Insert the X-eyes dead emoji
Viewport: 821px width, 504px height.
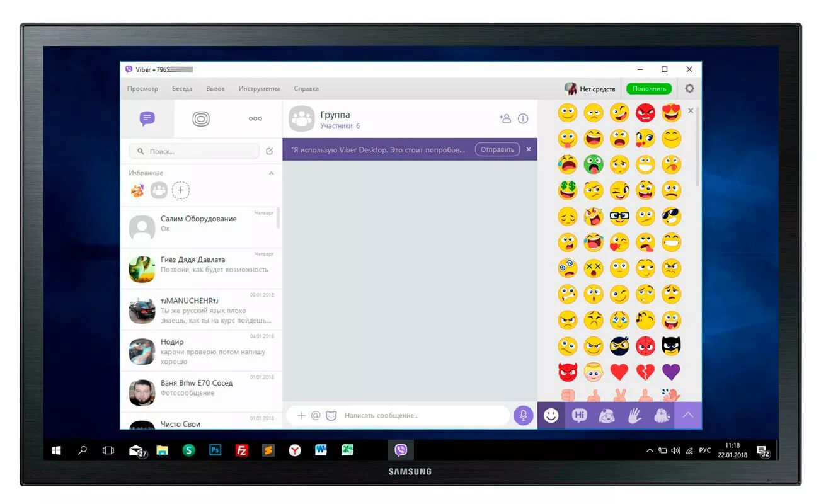coord(593,268)
